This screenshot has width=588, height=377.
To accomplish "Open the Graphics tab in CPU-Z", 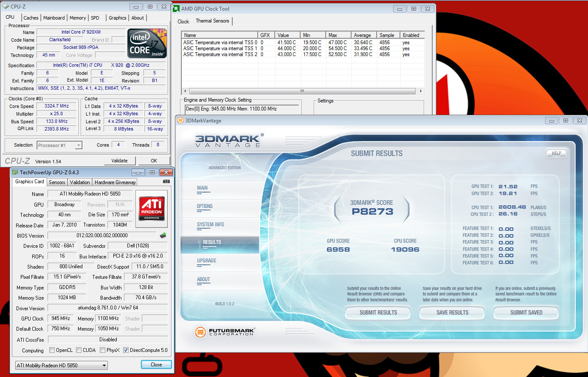I will pos(118,18).
